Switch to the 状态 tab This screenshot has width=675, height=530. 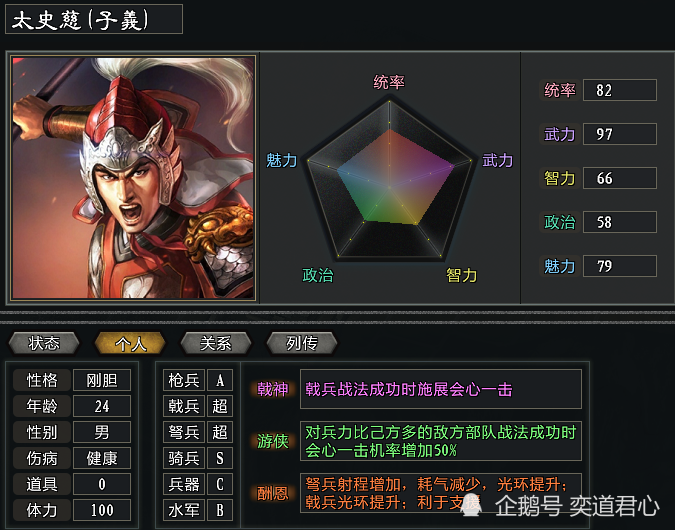[x=44, y=343]
